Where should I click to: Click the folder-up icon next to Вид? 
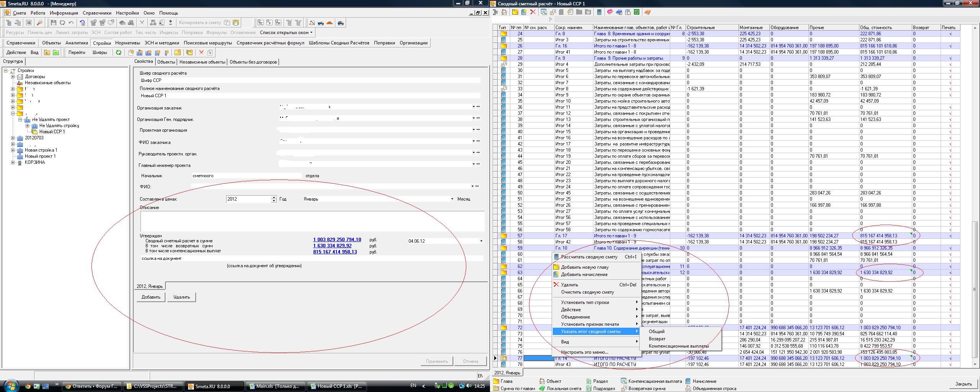[47, 52]
